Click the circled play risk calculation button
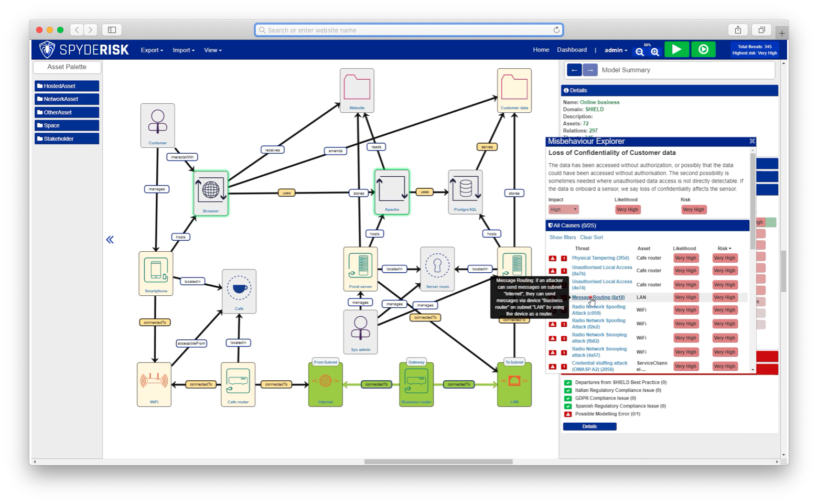This screenshot has height=504, width=818. tap(703, 49)
